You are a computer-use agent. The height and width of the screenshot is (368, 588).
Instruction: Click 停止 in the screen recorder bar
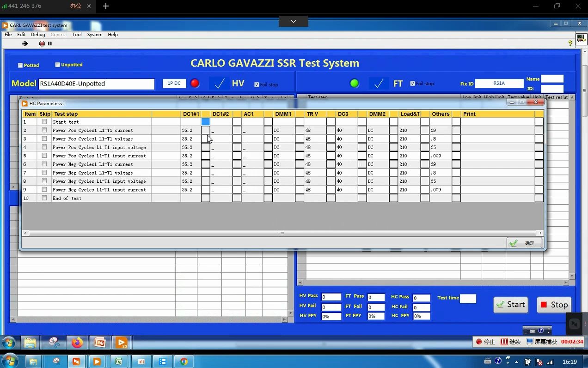point(486,342)
